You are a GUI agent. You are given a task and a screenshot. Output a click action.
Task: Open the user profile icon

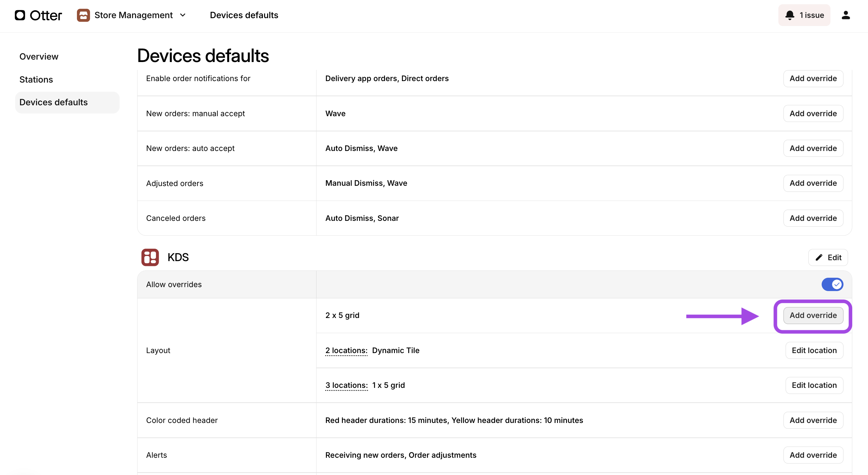tap(845, 15)
